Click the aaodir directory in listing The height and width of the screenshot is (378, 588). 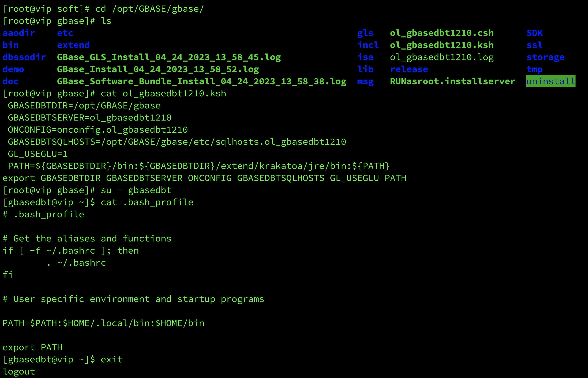(19, 33)
